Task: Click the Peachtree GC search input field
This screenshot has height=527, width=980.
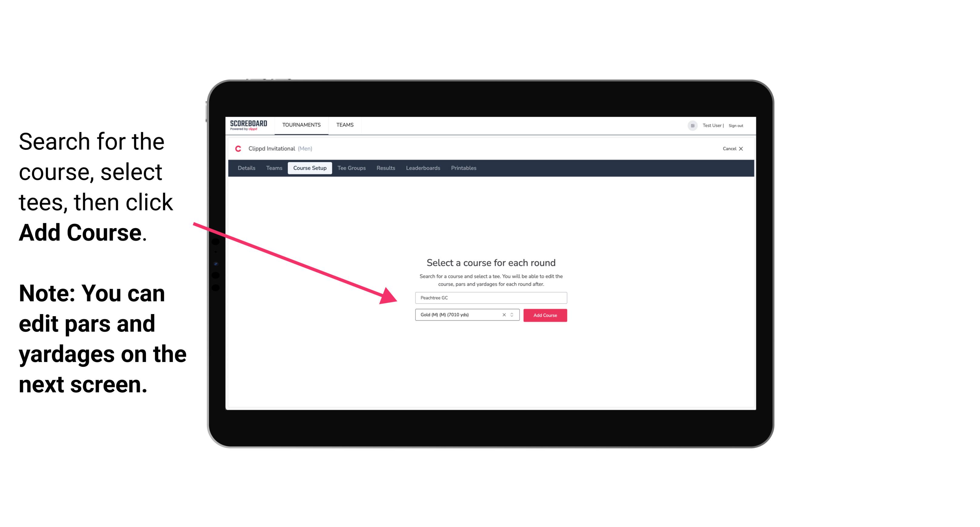Action: (490, 297)
